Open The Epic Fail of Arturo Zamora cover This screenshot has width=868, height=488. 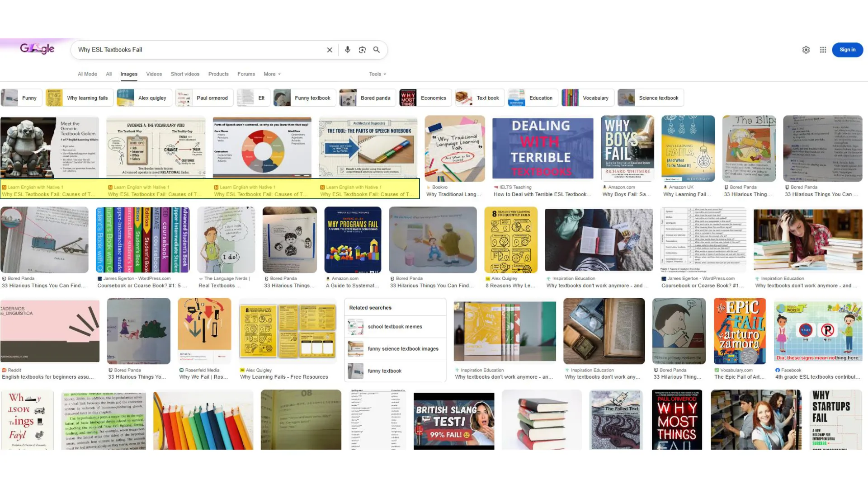point(740,331)
